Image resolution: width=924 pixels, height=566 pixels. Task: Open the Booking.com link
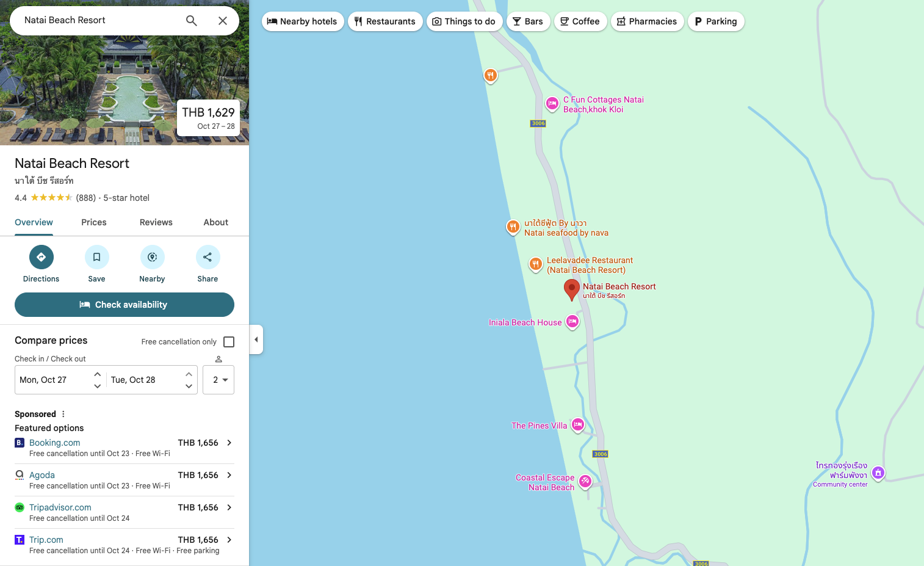coord(55,443)
